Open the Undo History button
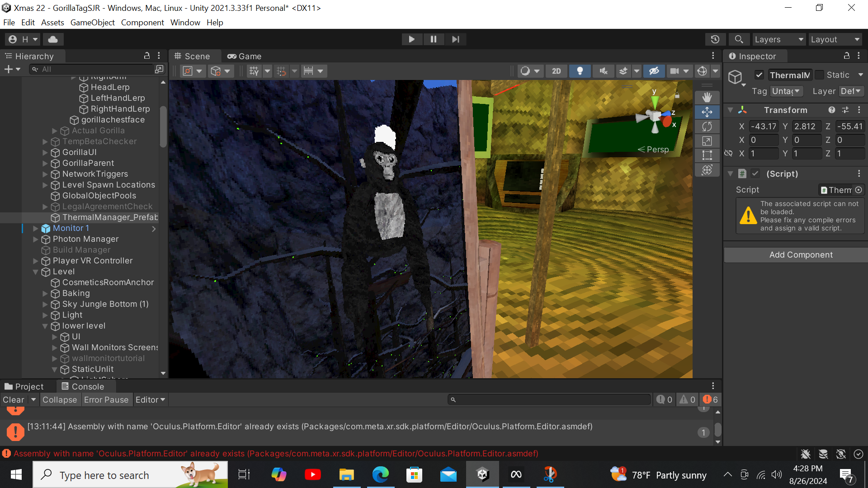 (715, 39)
